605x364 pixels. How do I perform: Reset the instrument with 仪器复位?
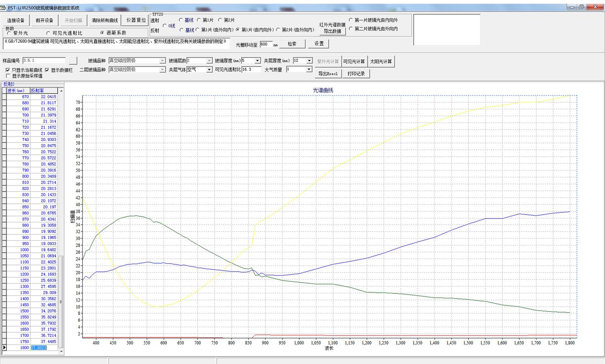tap(136, 20)
